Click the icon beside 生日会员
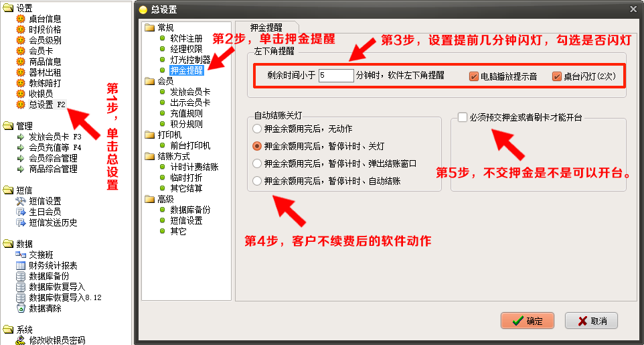 [x=21, y=212]
